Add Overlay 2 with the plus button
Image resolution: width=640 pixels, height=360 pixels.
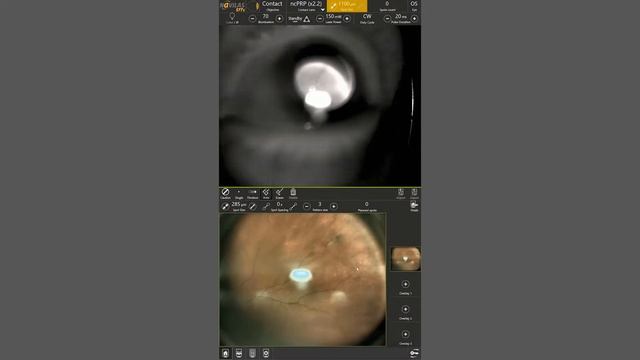pyautogui.click(x=405, y=309)
